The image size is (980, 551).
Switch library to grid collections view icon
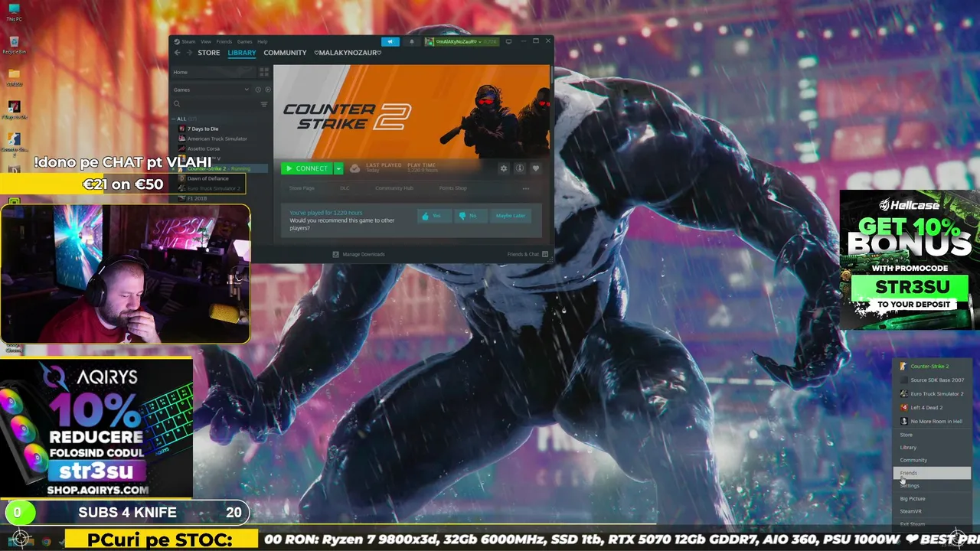pyautogui.click(x=264, y=72)
